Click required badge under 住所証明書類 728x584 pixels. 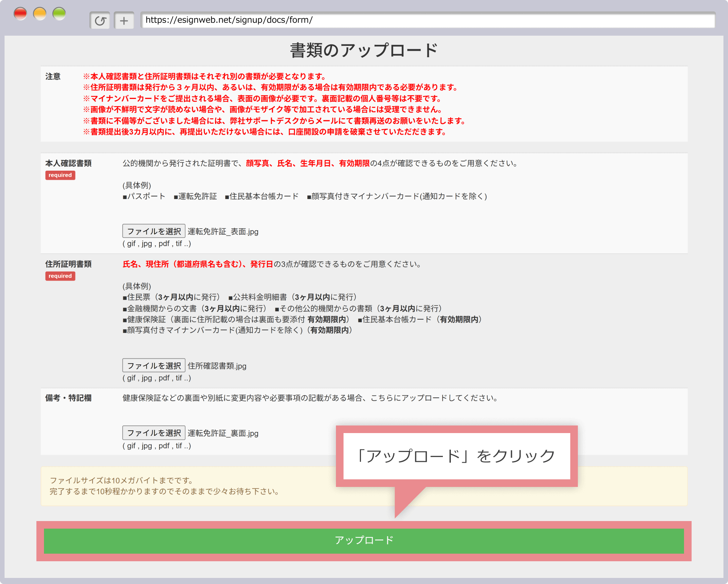(x=60, y=276)
